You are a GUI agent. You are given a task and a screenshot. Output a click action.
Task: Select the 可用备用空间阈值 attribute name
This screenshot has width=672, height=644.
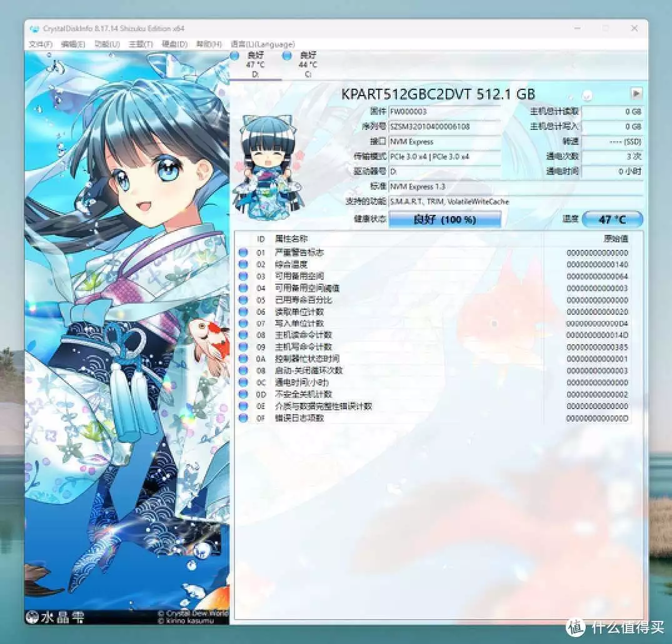click(307, 288)
